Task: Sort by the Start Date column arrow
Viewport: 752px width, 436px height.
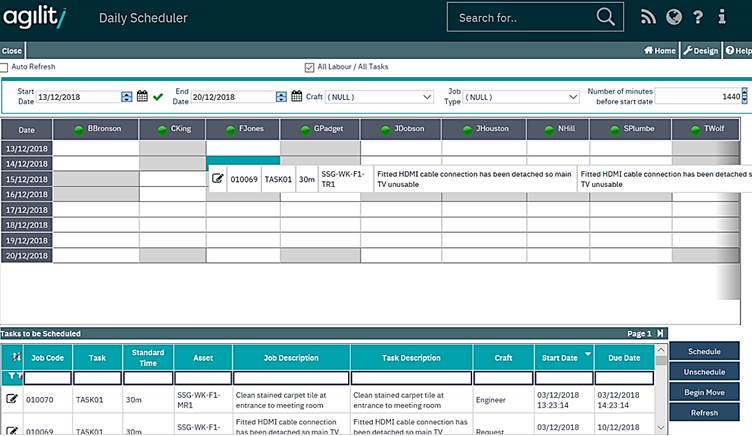Action: coord(587,353)
